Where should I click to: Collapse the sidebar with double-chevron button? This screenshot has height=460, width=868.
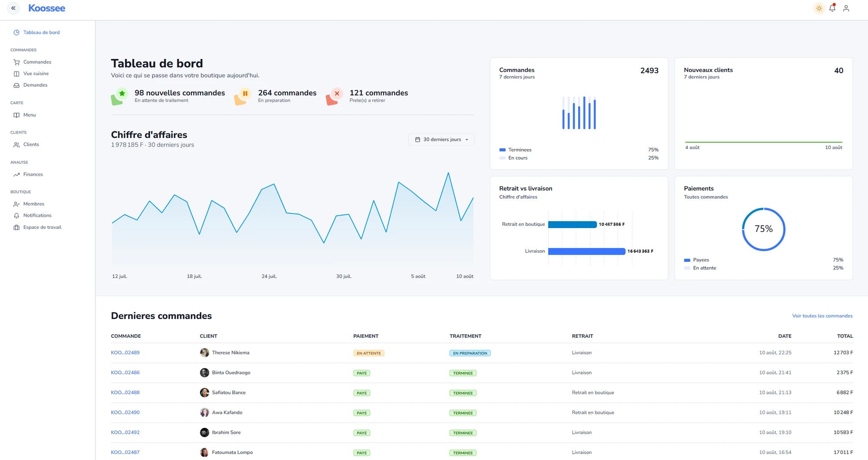tap(13, 8)
